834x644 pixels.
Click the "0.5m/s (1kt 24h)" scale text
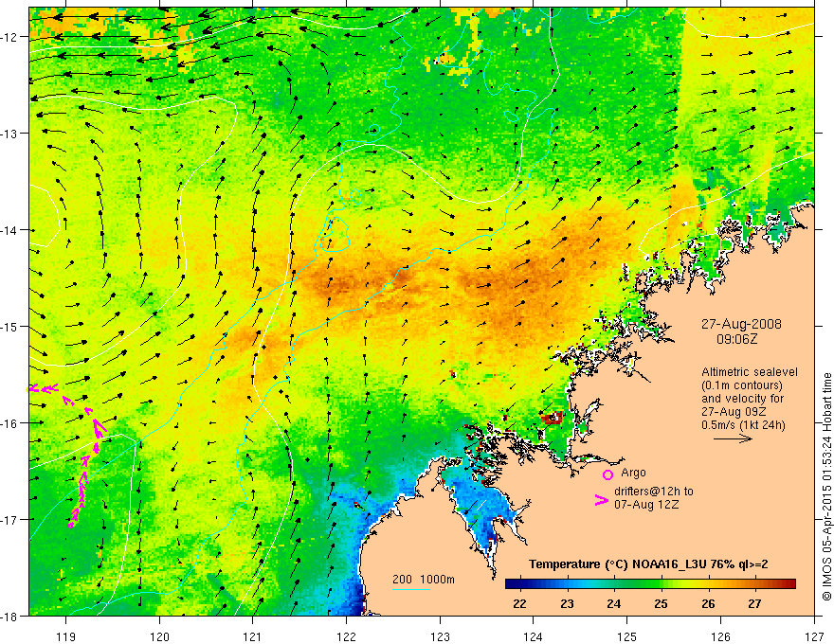pos(743,425)
